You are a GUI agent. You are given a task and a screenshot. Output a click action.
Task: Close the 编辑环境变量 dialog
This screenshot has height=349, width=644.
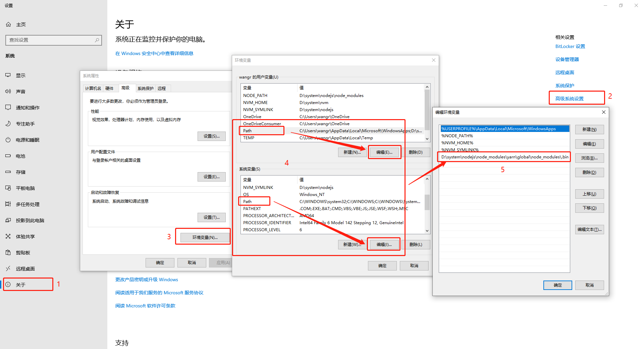tap(604, 112)
